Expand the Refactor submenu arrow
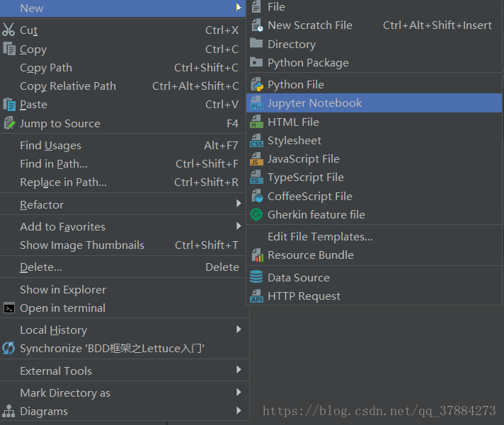 point(239,204)
